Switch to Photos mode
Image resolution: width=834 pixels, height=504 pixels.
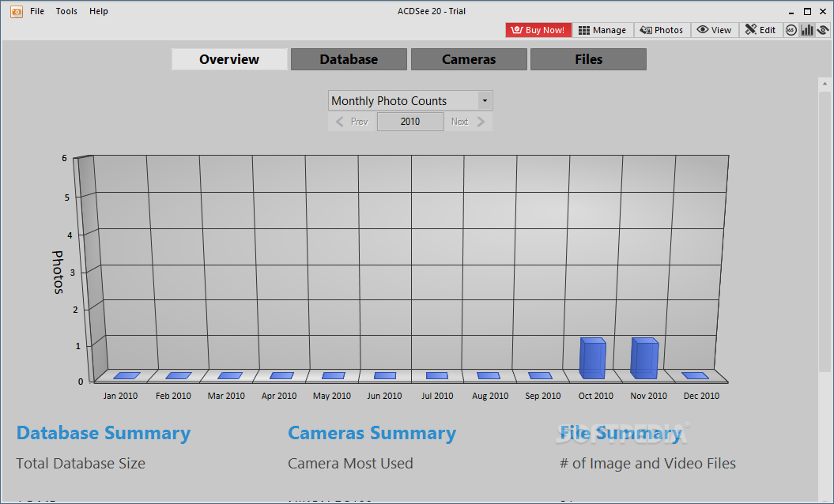(x=662, y=30)
